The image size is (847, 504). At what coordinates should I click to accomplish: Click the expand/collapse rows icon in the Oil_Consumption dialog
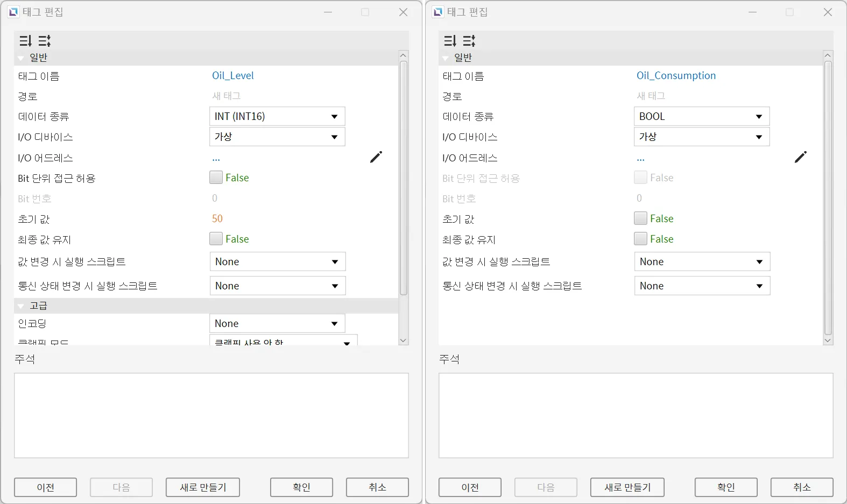tap(469, 41)
